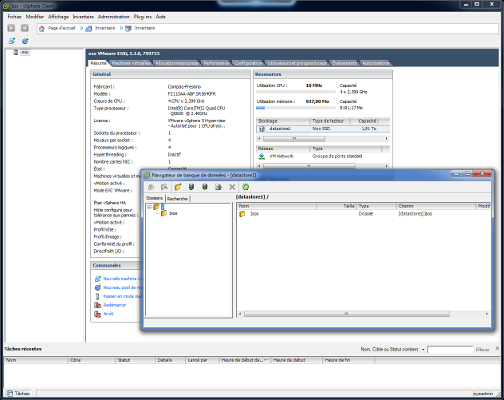Open the Aide menu
Viewport: 504px width, 400px height.
[x=161, y=17]
